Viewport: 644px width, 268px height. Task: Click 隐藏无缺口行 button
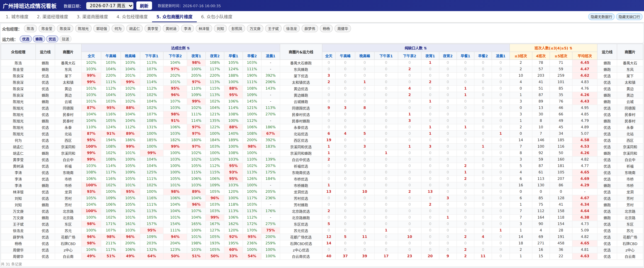coord(629,17)
